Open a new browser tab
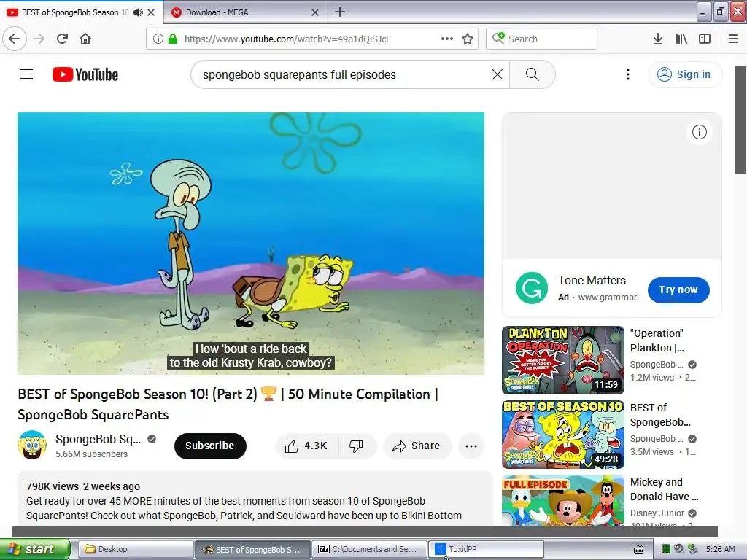This screenshot has height=560, width=747. (340, 12)
